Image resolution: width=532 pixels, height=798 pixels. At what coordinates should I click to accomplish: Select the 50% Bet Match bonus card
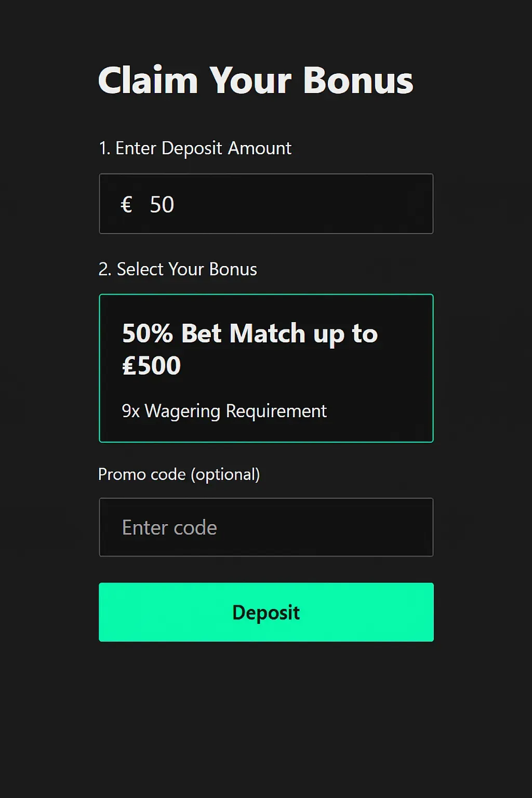coord(266,368)
